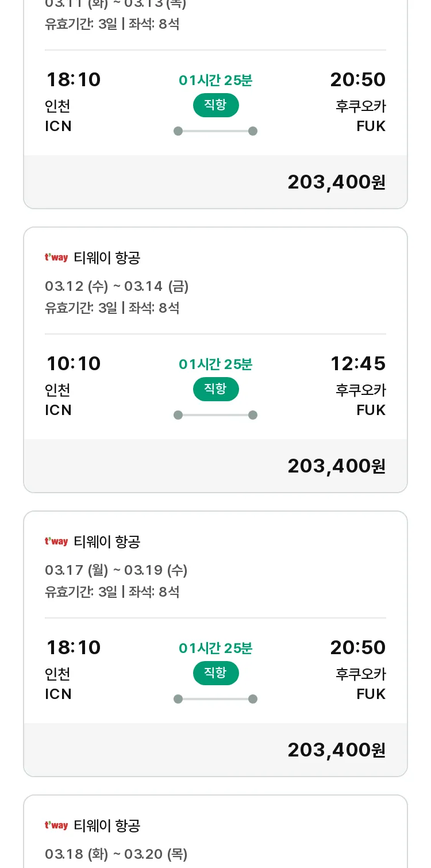The height and width of the screenshot is (868, 431).
Task: Select the 203,400원 price on the 03.12 flight
Action: pos(336,466)
